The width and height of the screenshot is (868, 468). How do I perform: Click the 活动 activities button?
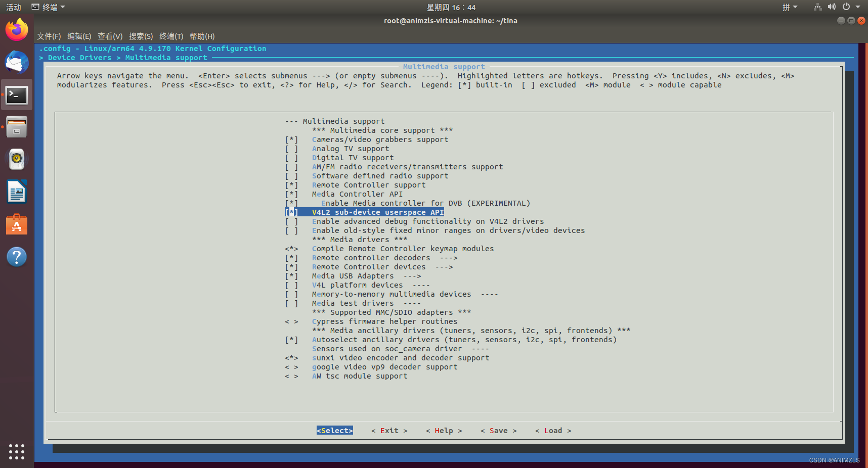tap(14, 7)
